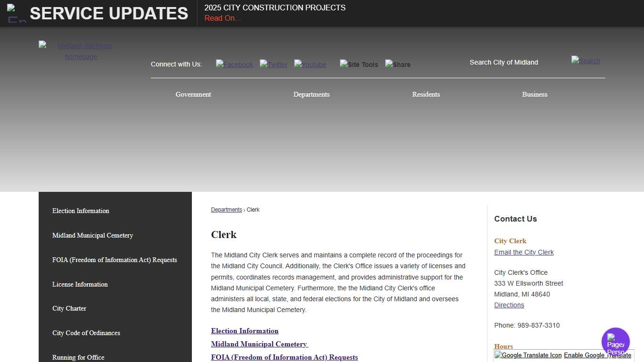Open the Youtube channel icon
The image size is (644, 362).
click(310, 65)
